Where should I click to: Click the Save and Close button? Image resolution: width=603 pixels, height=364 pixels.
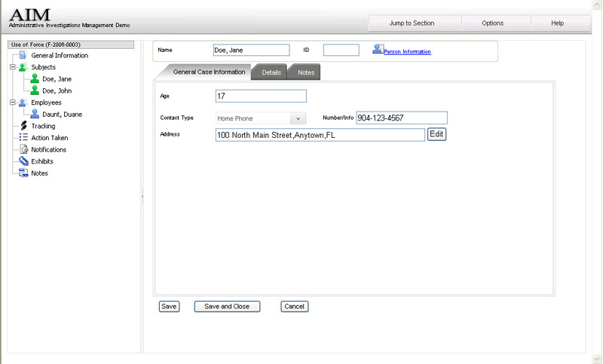click(x=227, y=307)
